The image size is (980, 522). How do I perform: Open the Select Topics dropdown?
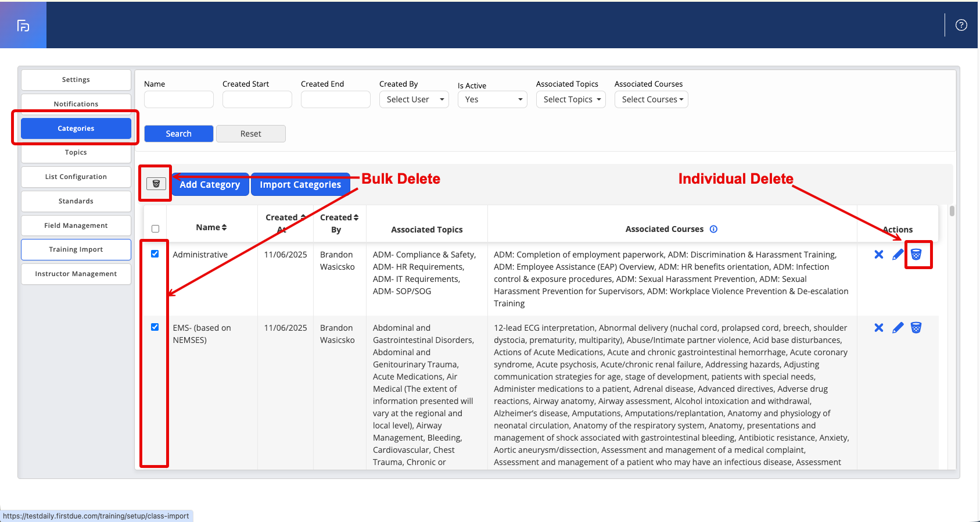coord(571,99)
